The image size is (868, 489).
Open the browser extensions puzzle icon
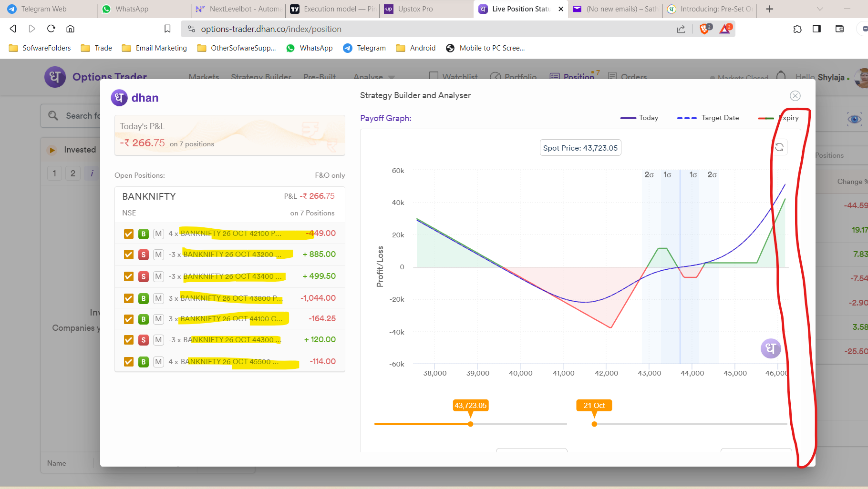(x=797, y=29)
